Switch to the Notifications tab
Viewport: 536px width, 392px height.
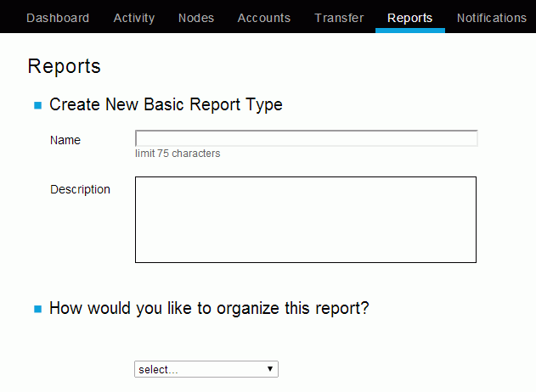(x=491, y=18)
